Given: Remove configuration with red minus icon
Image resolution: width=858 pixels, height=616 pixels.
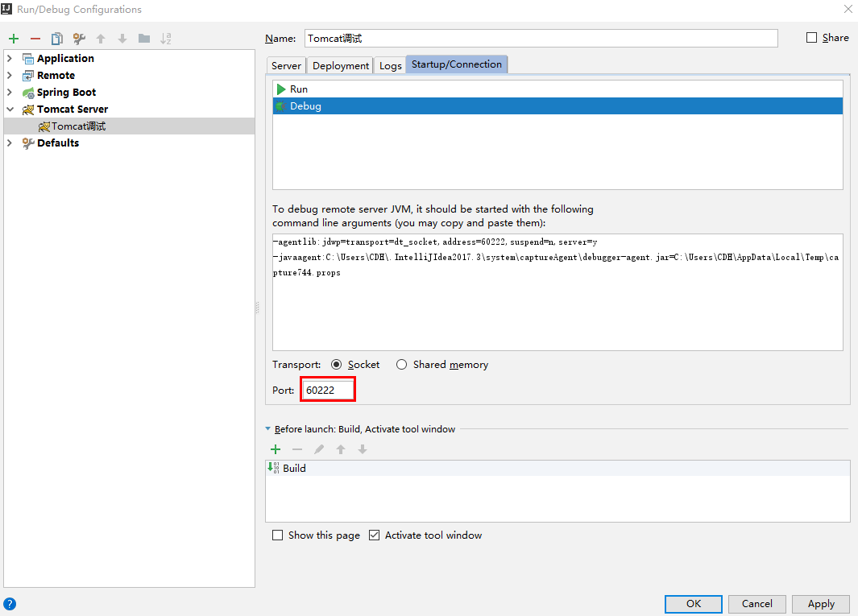Looking at the screenshot, I should (35, 39).
